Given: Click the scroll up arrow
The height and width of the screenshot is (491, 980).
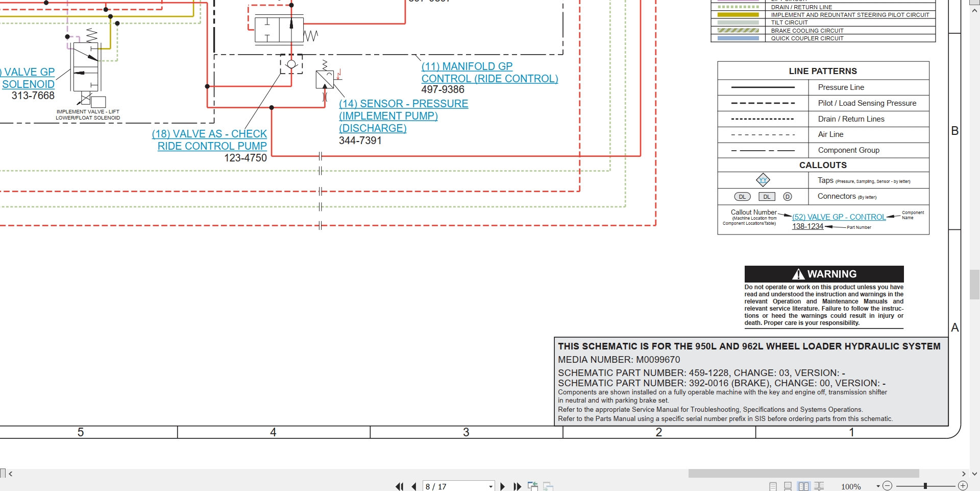Looking at the screenshot, I should (x=974, y=10).
